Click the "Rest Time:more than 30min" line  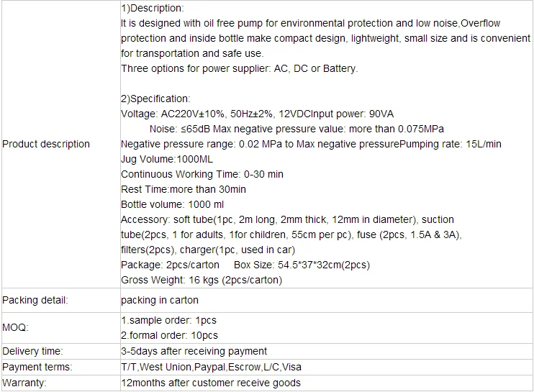[x=183, y=189]
